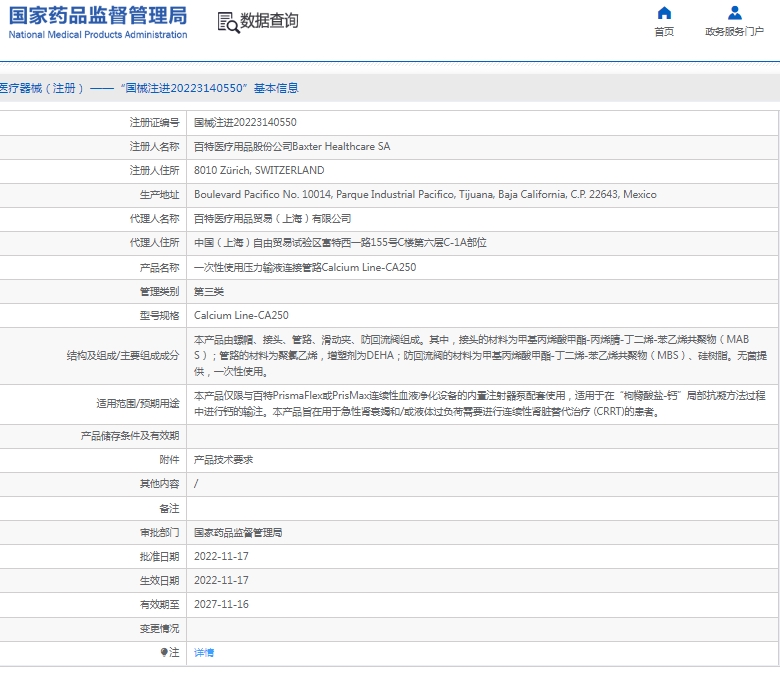Viewport: 780px width, 675px height.
Task: Click the 产品储存条件及有效期 label
Action: 130,436
